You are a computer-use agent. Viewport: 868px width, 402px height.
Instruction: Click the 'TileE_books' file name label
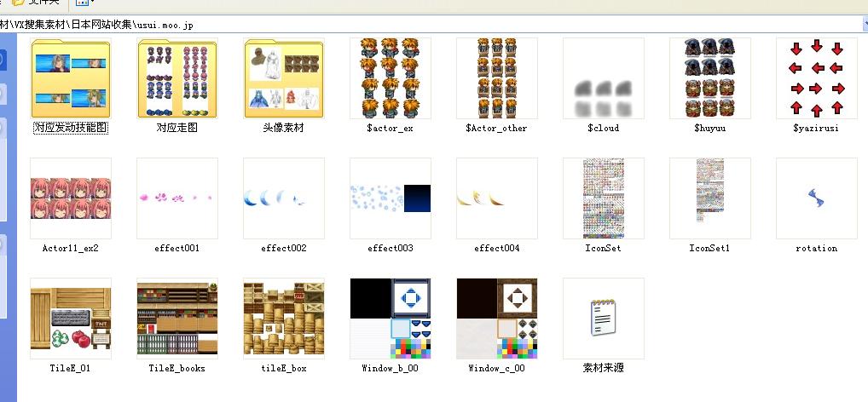tap(177, 368)
